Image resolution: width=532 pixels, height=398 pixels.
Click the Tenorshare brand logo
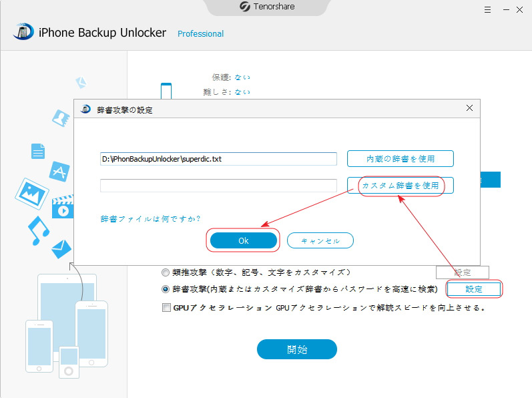click(x=268, y=7)
